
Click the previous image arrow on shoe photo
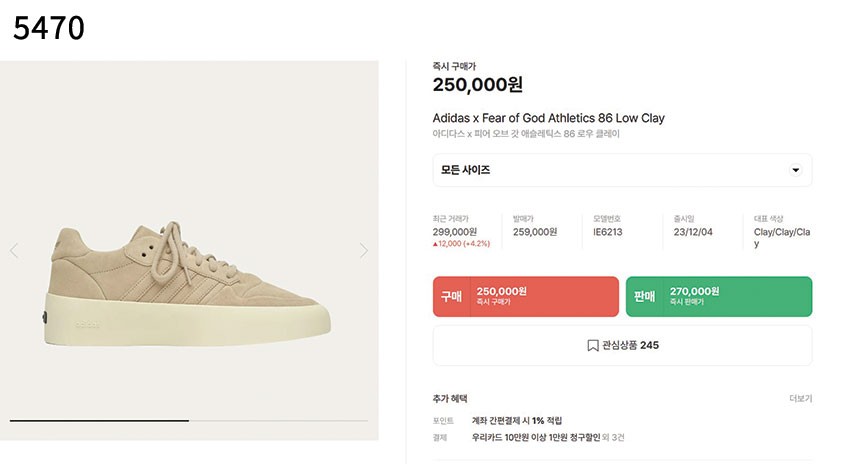point(14,251)
